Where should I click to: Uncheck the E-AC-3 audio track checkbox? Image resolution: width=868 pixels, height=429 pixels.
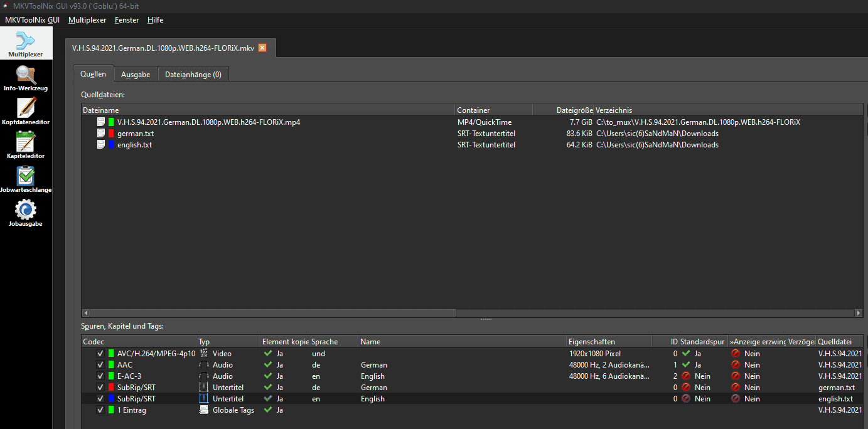100,376
